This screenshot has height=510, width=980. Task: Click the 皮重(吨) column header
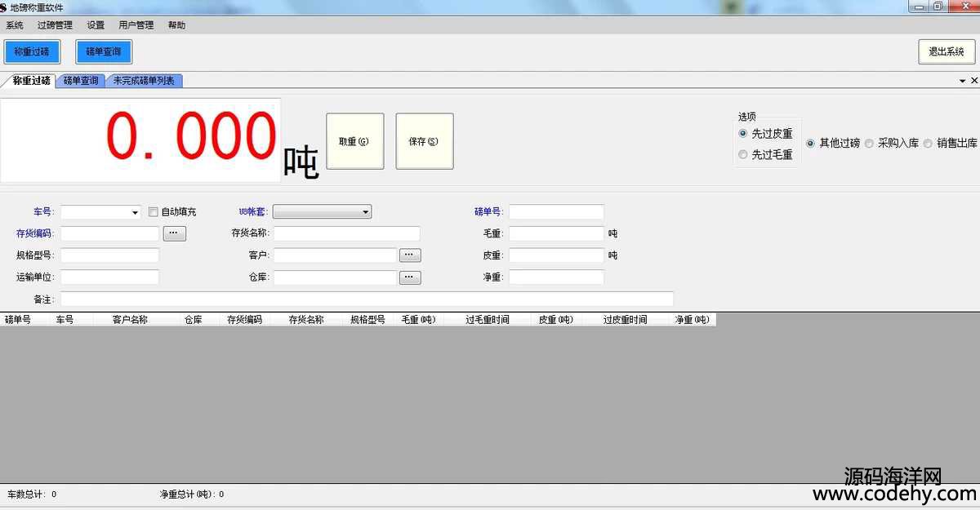555,320
